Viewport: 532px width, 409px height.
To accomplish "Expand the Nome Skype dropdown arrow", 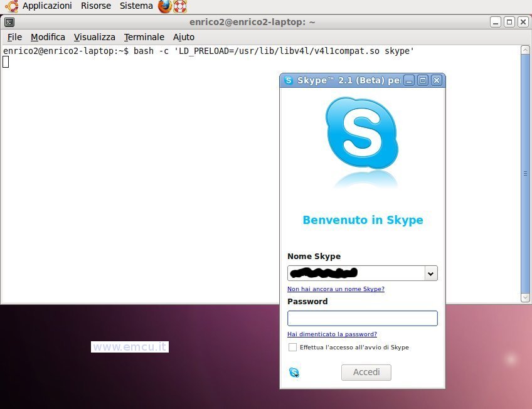I will coord(430,274).
